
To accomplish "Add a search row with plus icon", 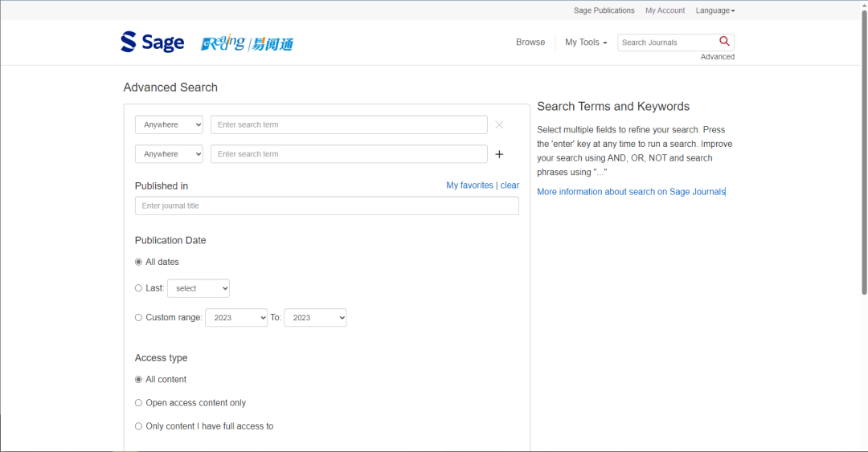I will click(x=499, y=154).
